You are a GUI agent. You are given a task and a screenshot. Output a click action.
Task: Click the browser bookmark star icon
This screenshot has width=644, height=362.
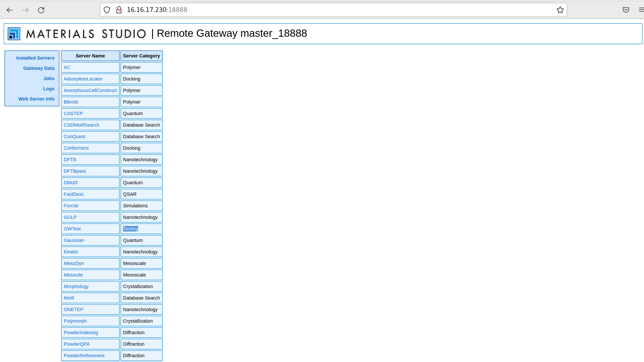point(560,10)
